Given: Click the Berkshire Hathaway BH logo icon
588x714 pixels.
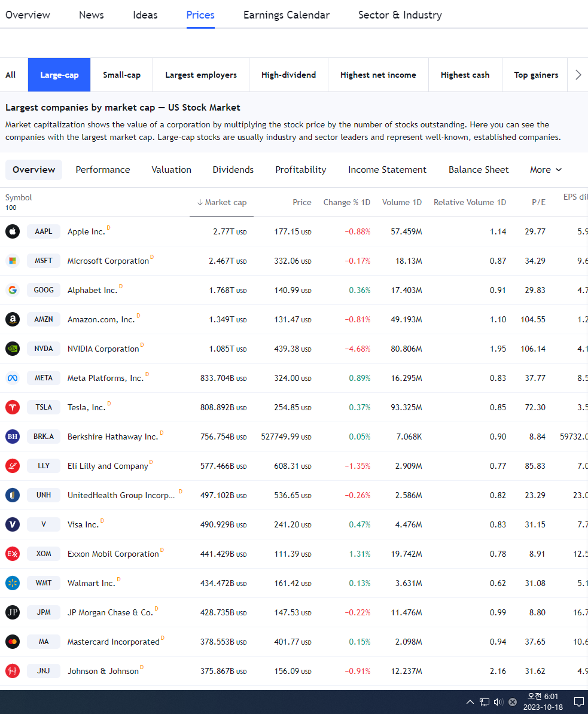Looking at the screenshot, I should point(13,436).
